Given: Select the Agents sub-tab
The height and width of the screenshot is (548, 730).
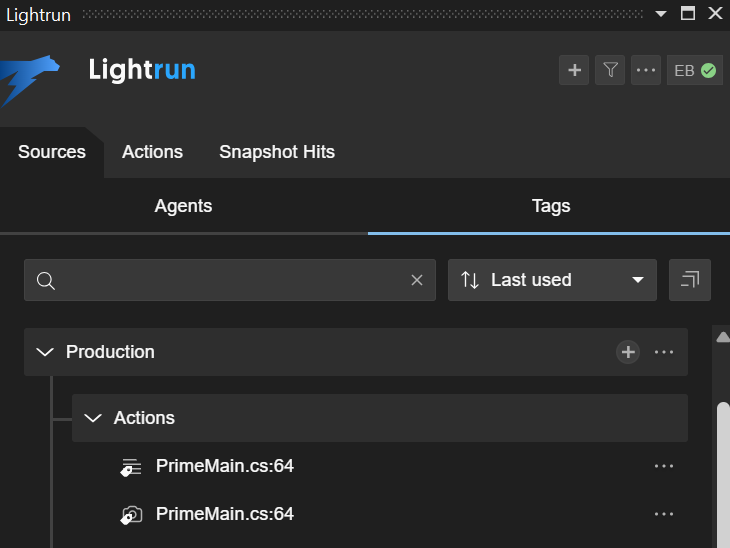Looking at the screenshot, I should pyautogui.click(x=183, y=206).
